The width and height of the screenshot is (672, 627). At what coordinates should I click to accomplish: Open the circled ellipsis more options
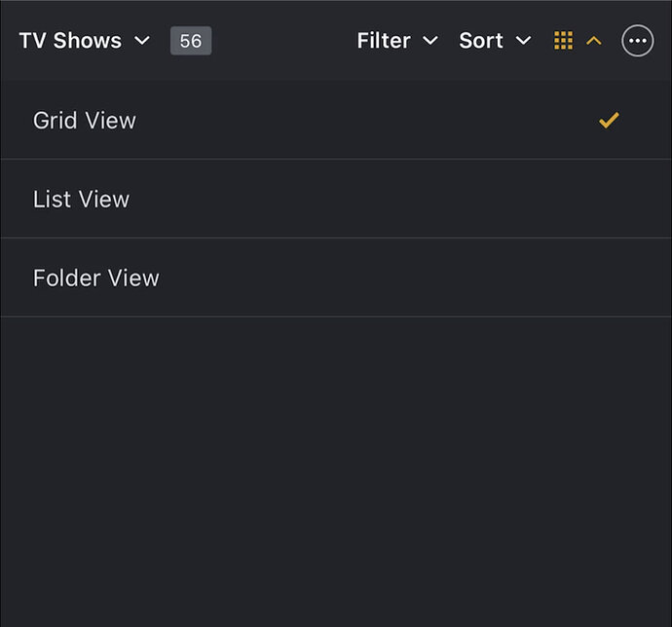click(637, 41)
